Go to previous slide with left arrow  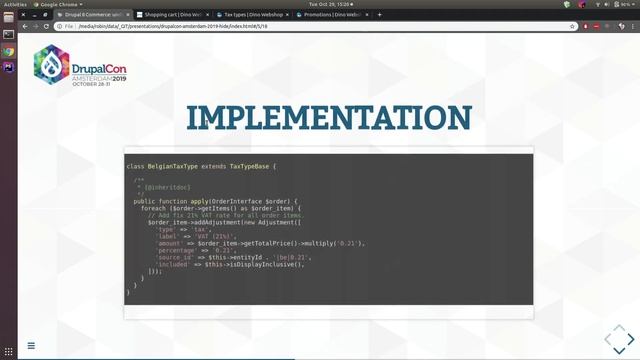pyautogui.click(x=608, y=339)
